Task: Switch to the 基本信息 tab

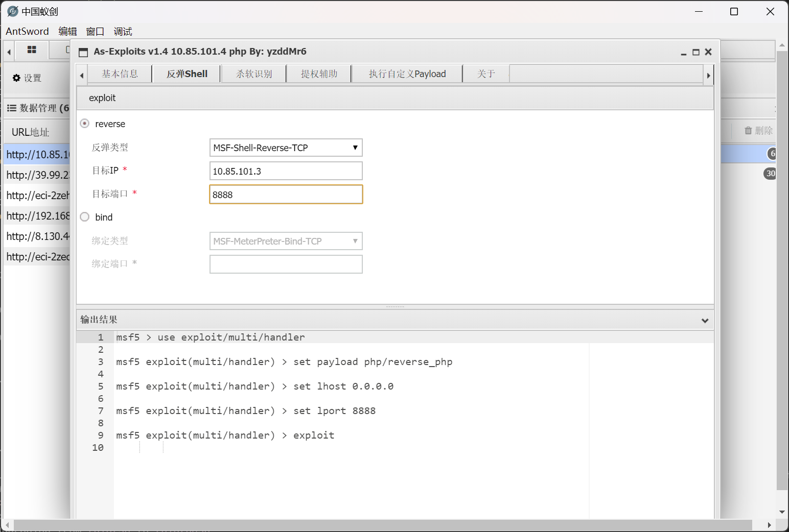Action: (120, 74)
